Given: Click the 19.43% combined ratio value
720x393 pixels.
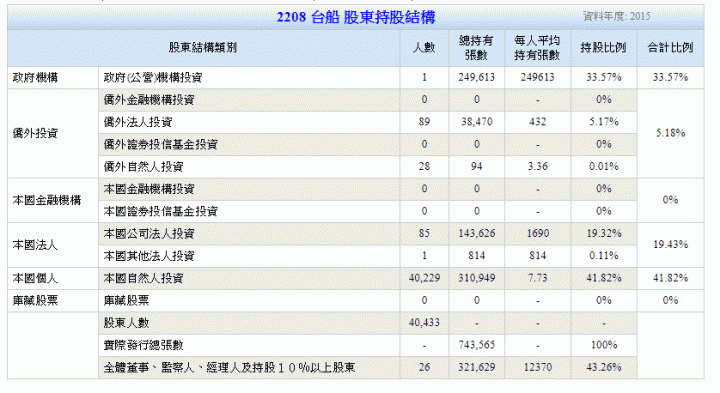Looking at the screenshot, I should point(670,245).
